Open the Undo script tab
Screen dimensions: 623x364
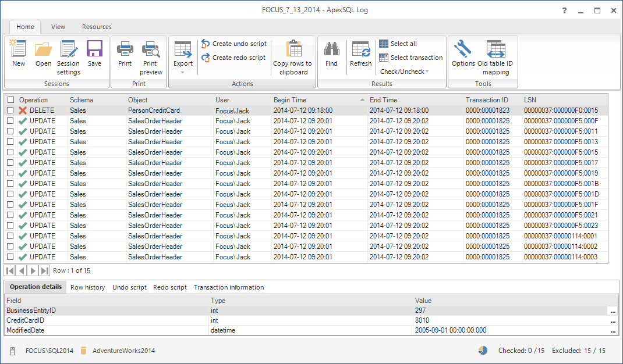click(x=129, y=287)
